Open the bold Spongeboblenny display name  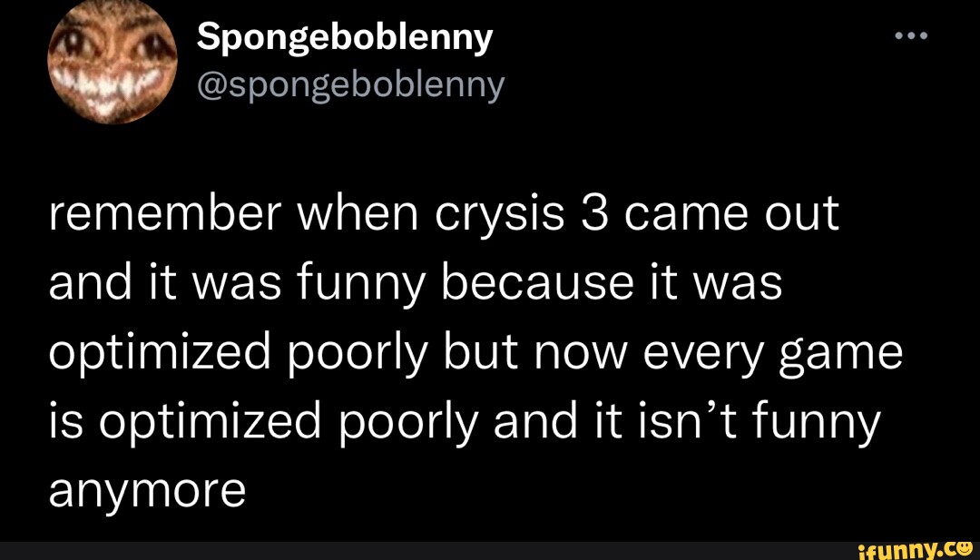345,38
